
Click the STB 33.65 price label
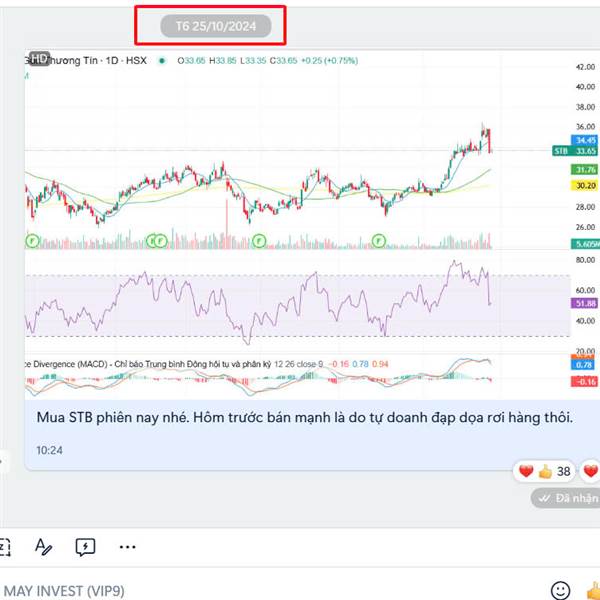(x=575, y=151)
